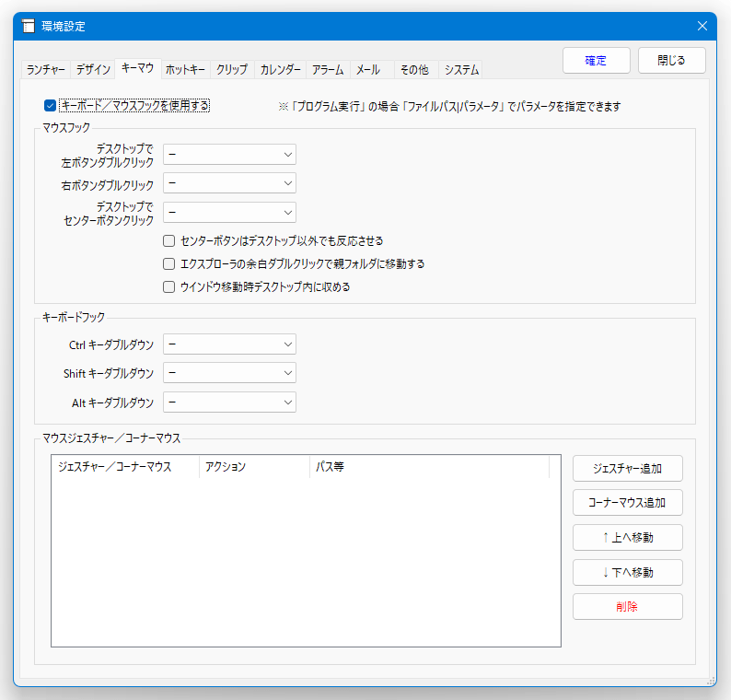Expand the Alt キーダブルダウン dropdown
This screenshot has width=731, height=700.
point(229,402)
